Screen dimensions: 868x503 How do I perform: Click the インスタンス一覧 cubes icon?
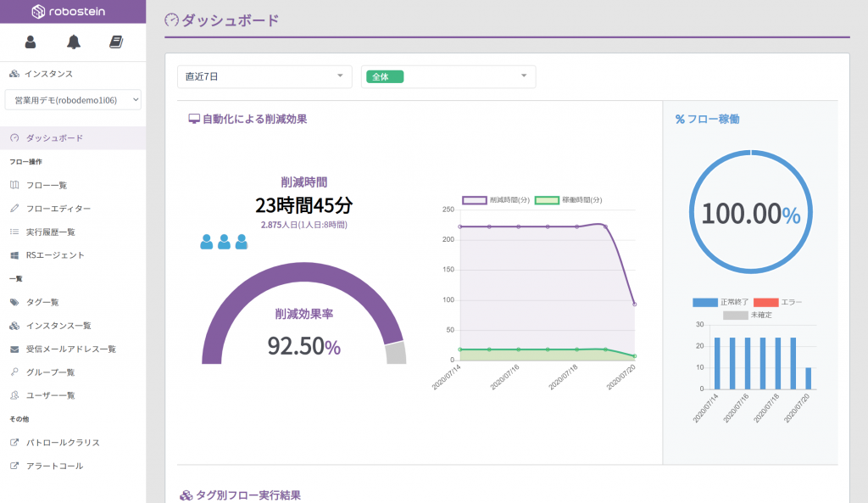(14, 326)
